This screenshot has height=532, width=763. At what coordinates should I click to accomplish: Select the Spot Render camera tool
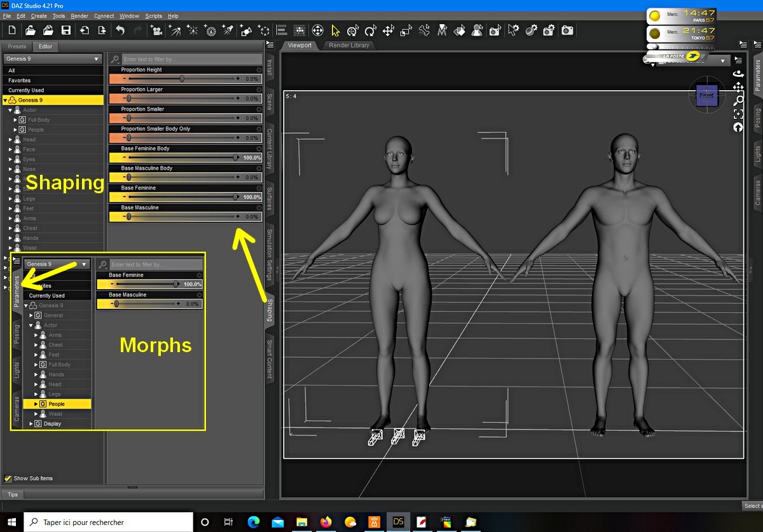click(x=495, y=30)
